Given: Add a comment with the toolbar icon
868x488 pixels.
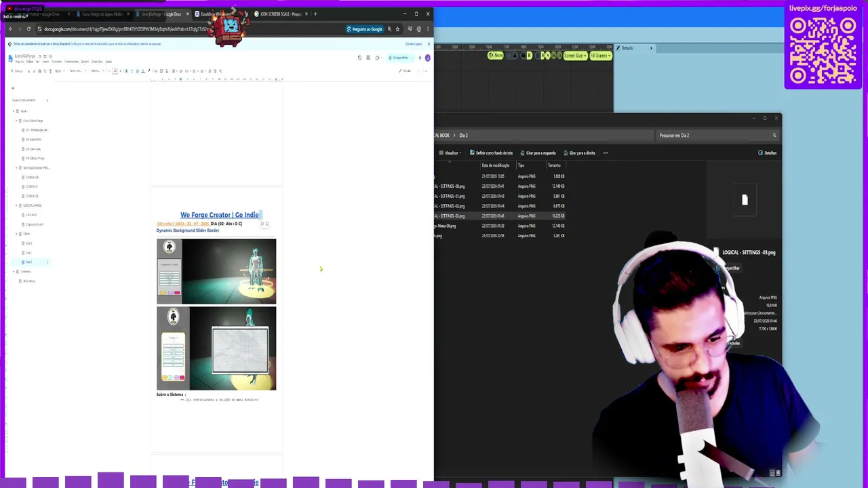Looking at the screenshot, I should pyautogui.click(x=161, y=71).
